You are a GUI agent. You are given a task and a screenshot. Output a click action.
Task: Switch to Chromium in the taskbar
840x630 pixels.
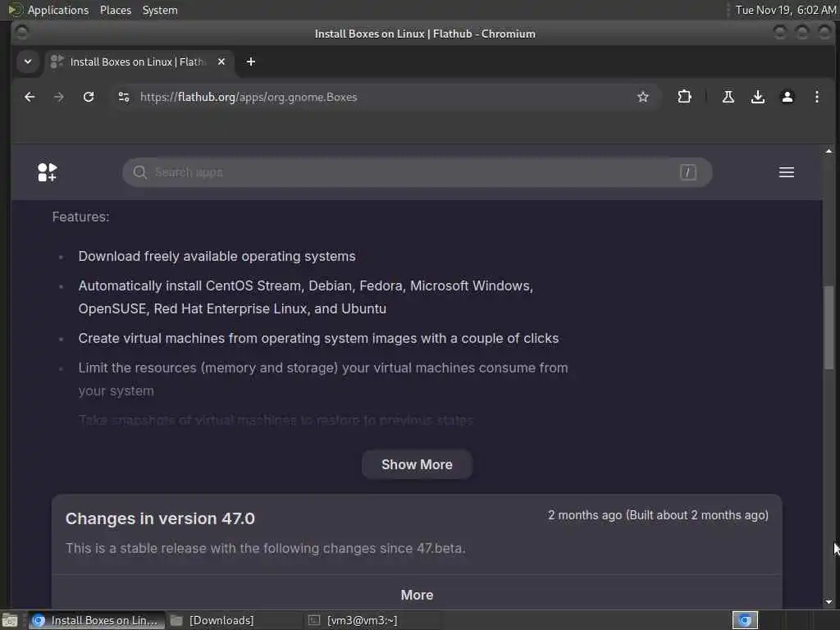97,620
